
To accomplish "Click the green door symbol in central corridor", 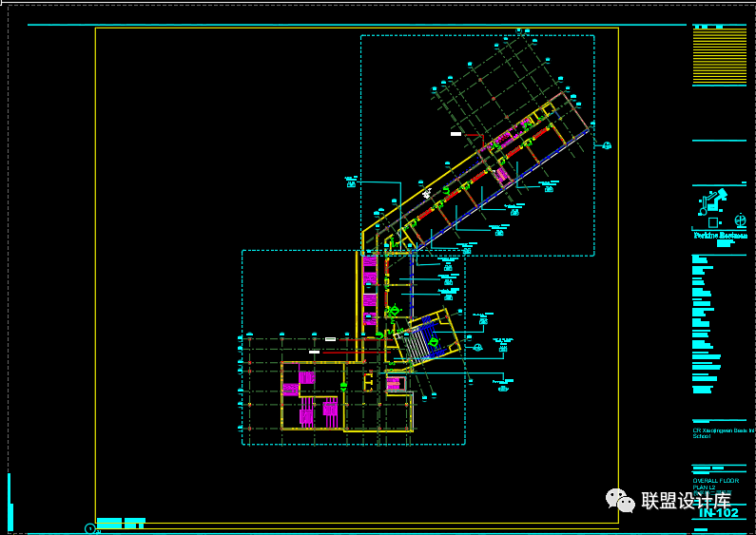I will [394, 311].
